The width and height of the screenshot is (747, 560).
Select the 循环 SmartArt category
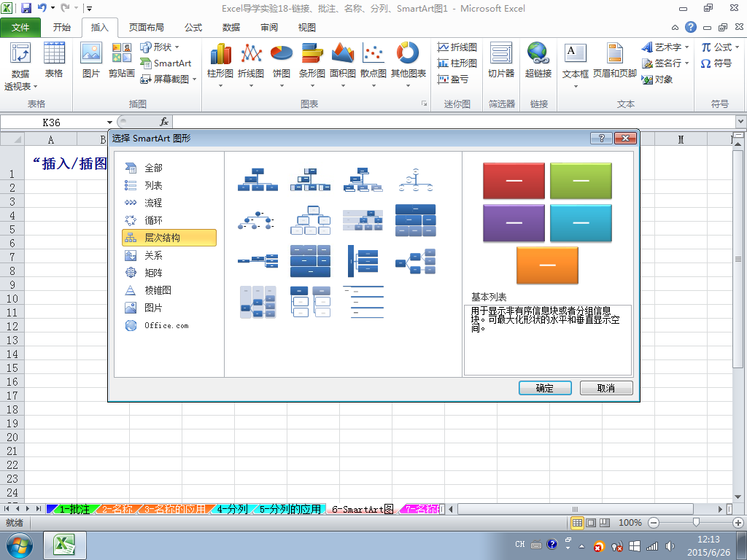pos(169,220)
